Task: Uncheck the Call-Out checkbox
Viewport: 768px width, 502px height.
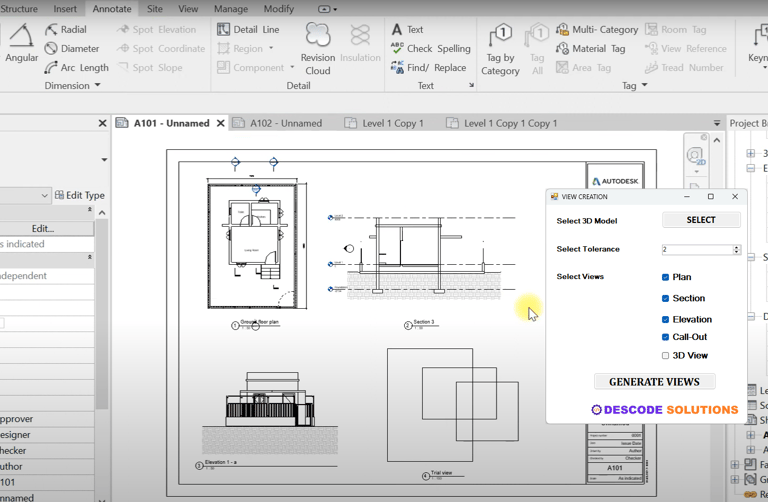Action: (x=665, y=337)
